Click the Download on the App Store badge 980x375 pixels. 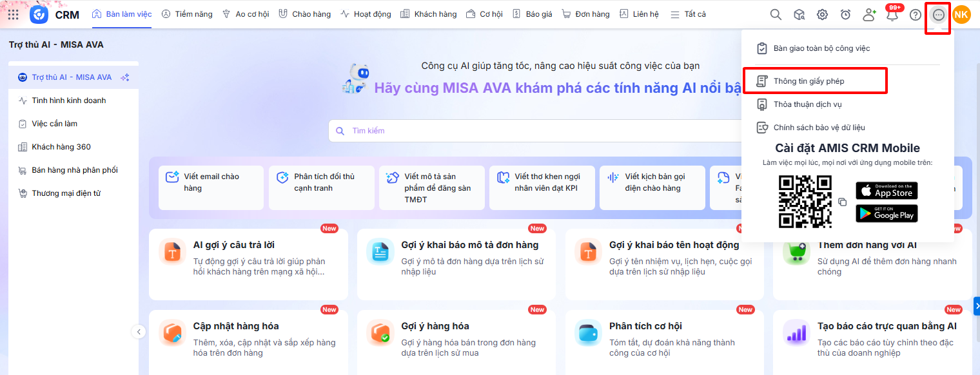(887, 191)
